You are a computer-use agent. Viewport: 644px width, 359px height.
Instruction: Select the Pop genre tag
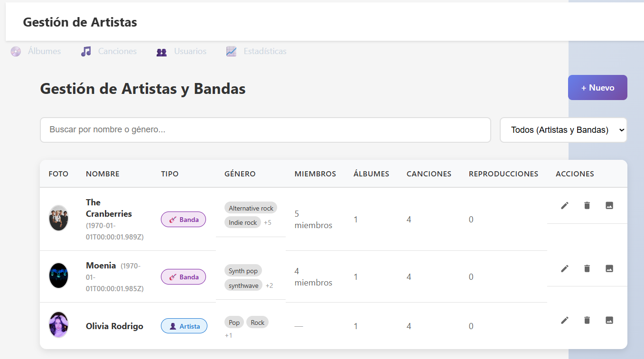[x=234, y=322]
